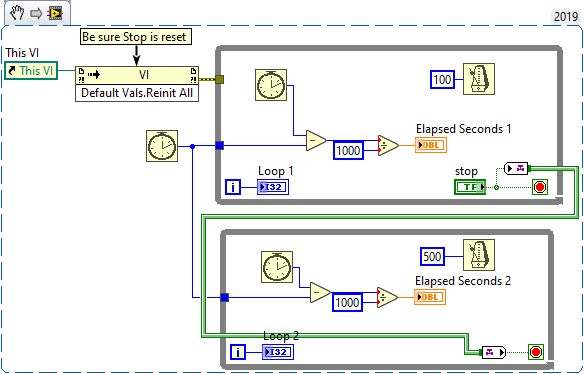This screenshot has width=584, height=374.
Task: Select the Wait metronome icon wired to 500
Action: click(479, 255)
